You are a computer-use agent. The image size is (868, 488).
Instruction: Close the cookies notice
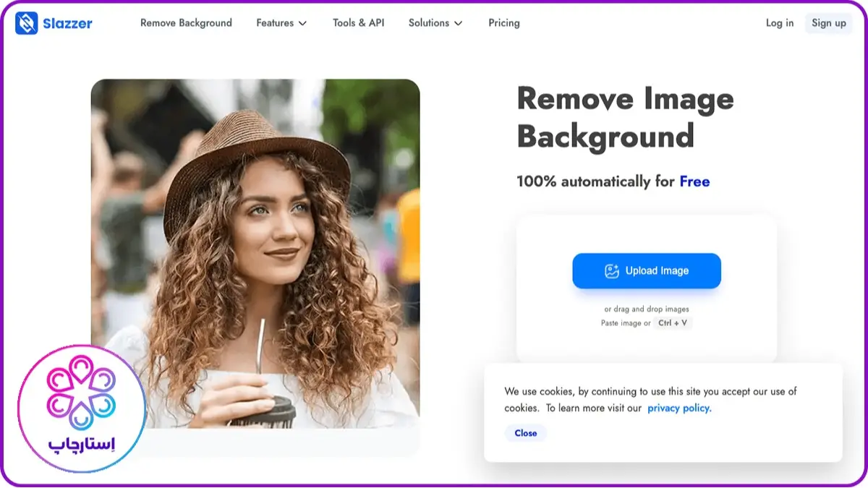click(x=525, y=433)
